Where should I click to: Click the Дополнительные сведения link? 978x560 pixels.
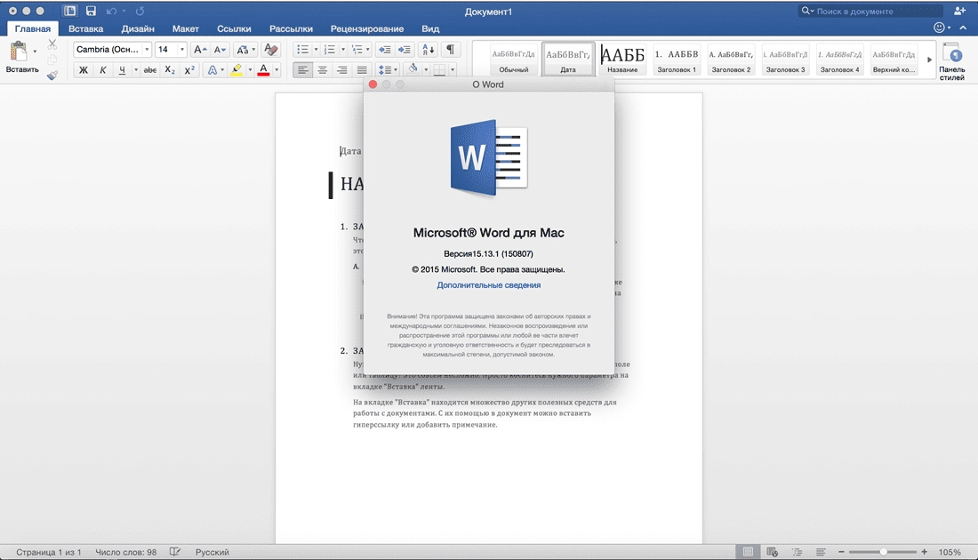(488, 285)
